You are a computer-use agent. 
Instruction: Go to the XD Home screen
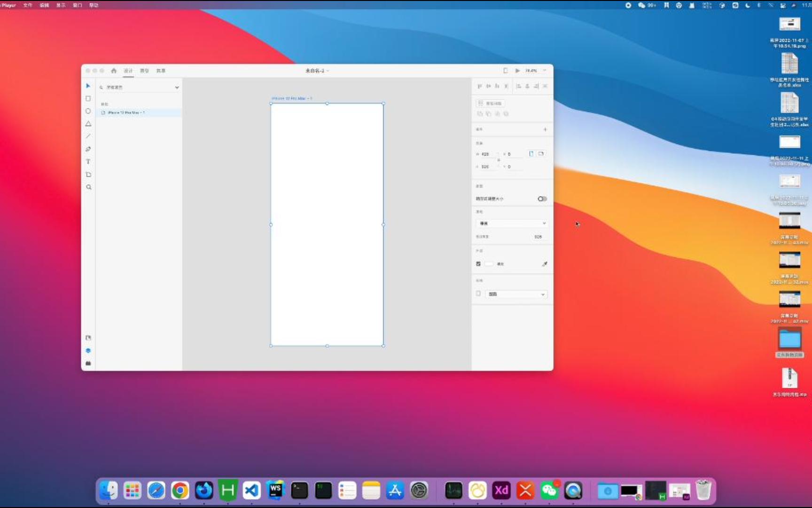click(114, 71)
